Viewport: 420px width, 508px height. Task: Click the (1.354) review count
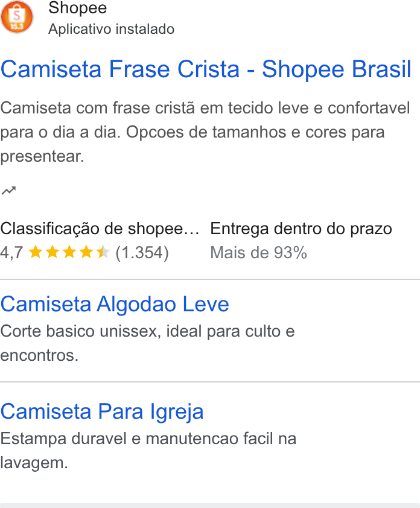point(142,253)
